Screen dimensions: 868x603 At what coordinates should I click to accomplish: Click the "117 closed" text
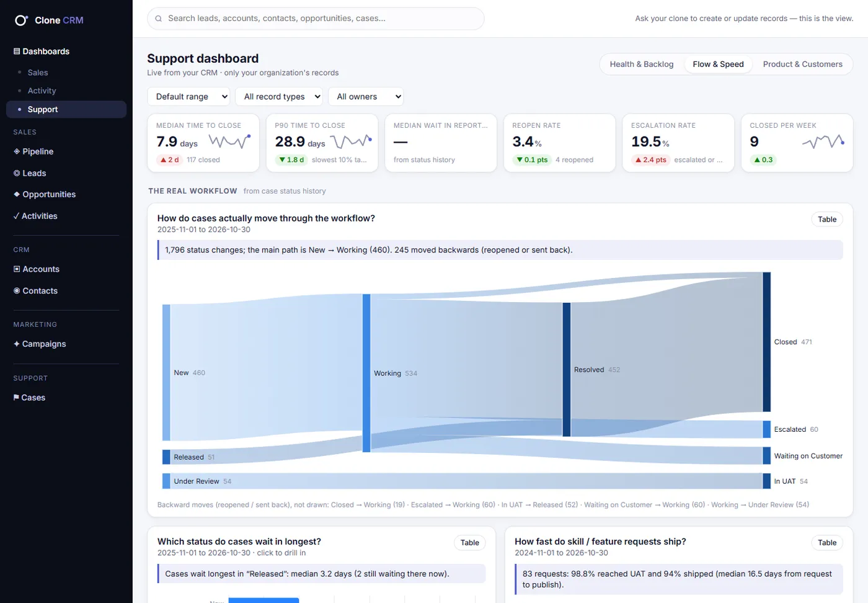(x=203, y=160)
